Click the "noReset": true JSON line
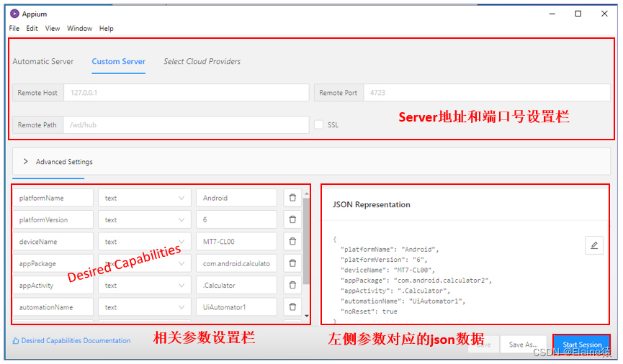Viewport: 623px width, 364px height. pos(369,311)
